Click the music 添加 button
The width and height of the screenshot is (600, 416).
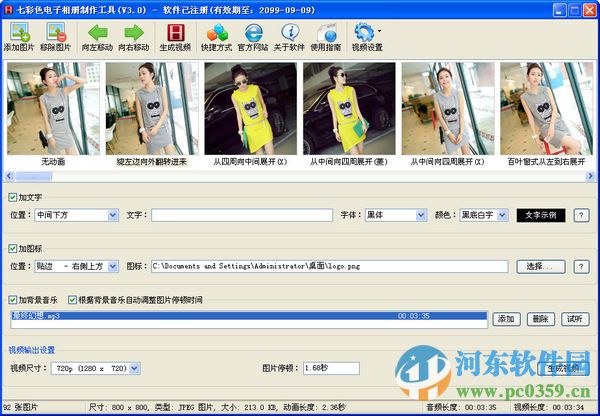506,319
